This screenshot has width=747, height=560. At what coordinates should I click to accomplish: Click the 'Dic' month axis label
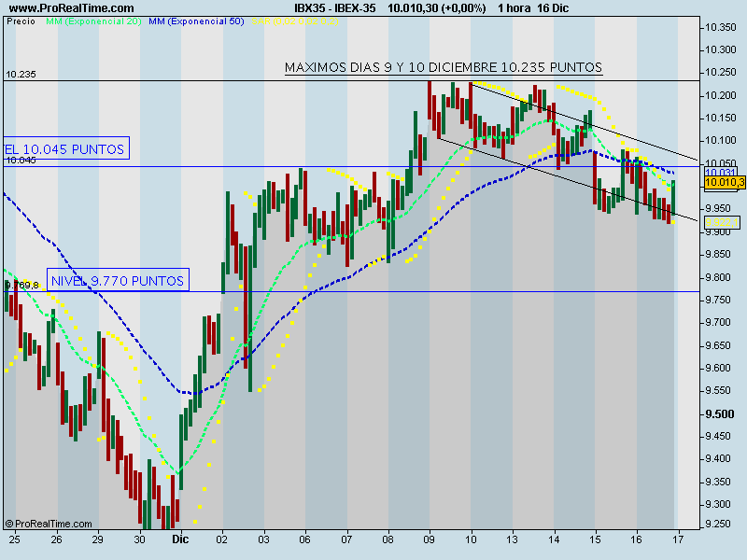click(x=180, y=539)
